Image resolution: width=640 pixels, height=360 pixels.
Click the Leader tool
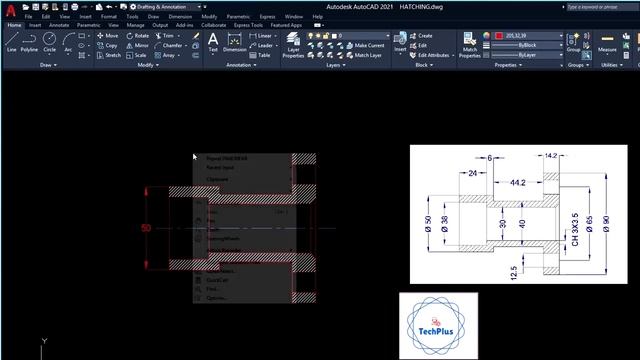click(x=261, y=46)
